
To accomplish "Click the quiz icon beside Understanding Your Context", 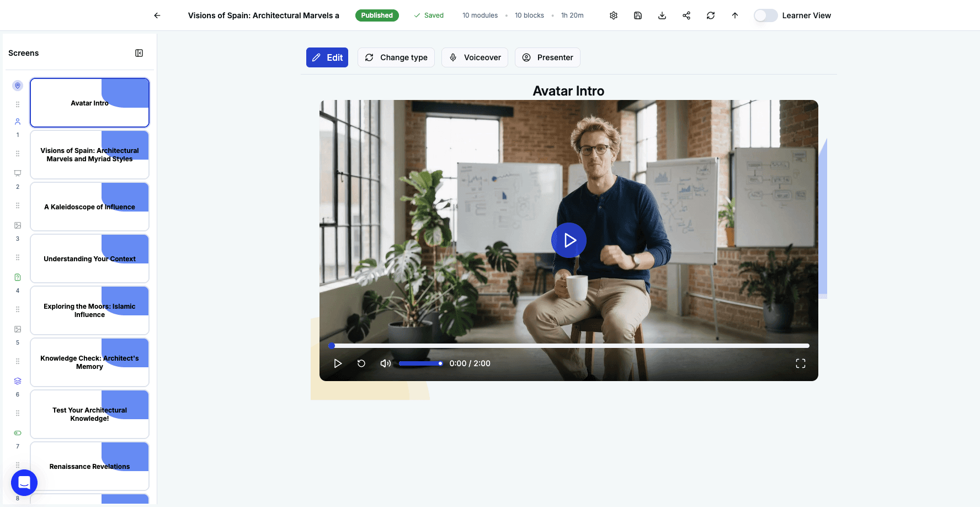I will [x=17, y=277].
